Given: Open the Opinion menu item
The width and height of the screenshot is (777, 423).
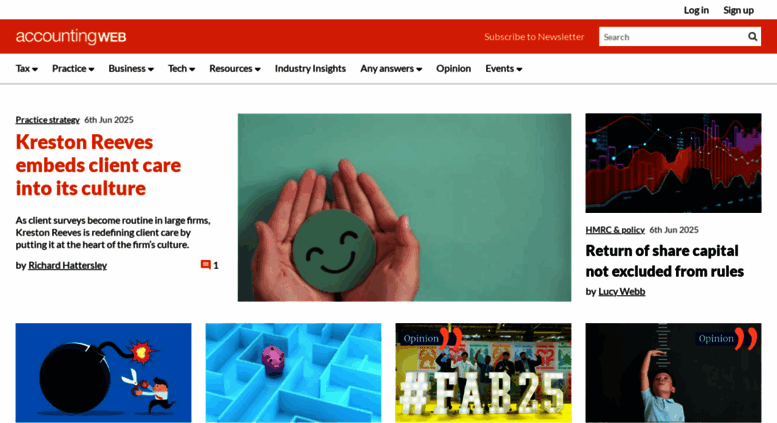Looking at the screenshot, I should (x=453, y=68).
